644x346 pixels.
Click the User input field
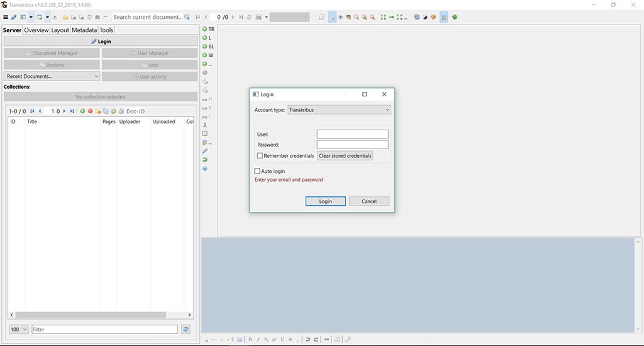tap(352, 134)
